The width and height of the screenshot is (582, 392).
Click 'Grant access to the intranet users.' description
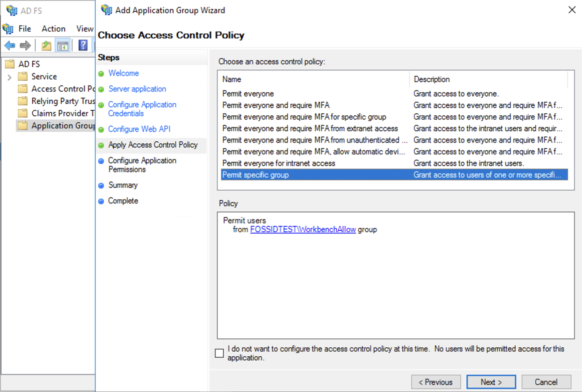coord(469,163)
